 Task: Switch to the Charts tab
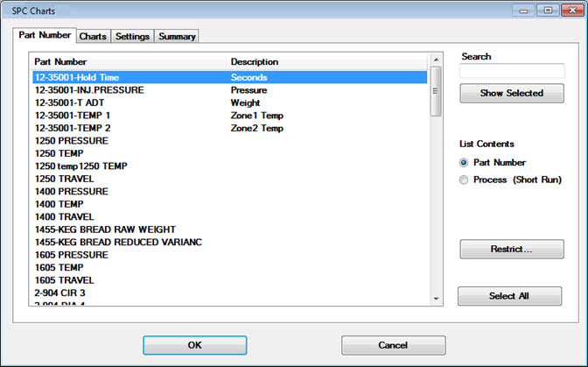pyautogui.click(x=92, y=37)
